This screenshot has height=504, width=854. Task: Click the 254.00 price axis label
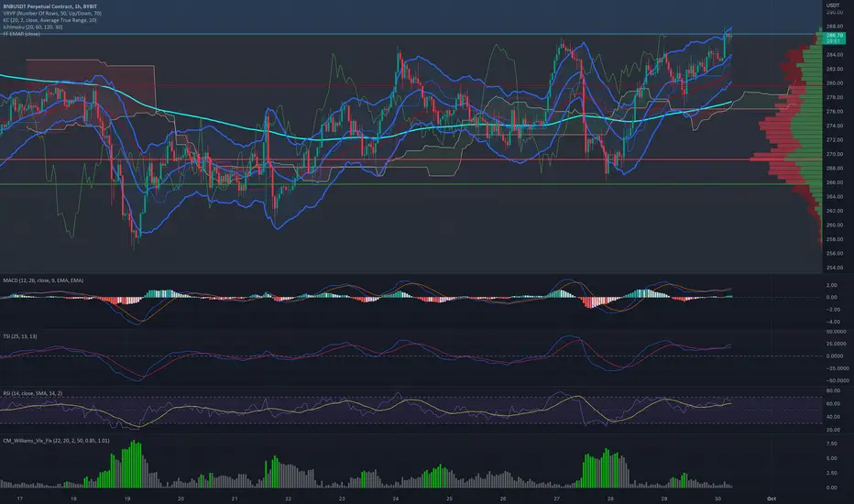[x=834, y=267]
